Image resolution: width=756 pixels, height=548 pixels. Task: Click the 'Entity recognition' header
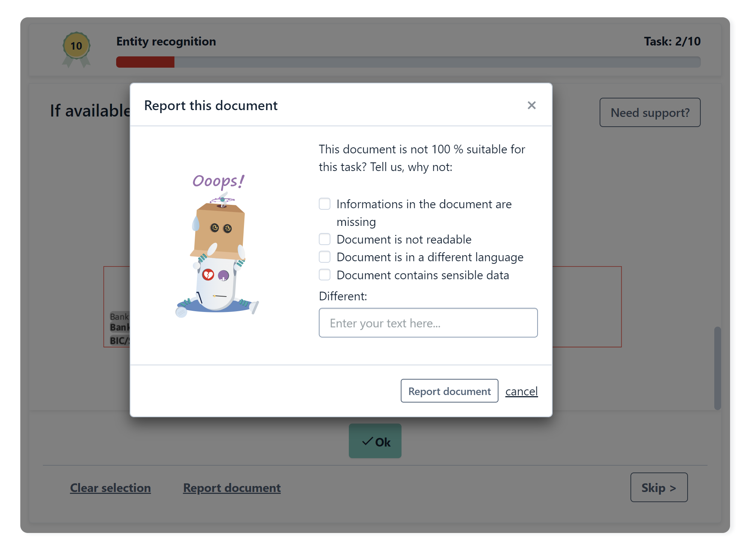166,41
